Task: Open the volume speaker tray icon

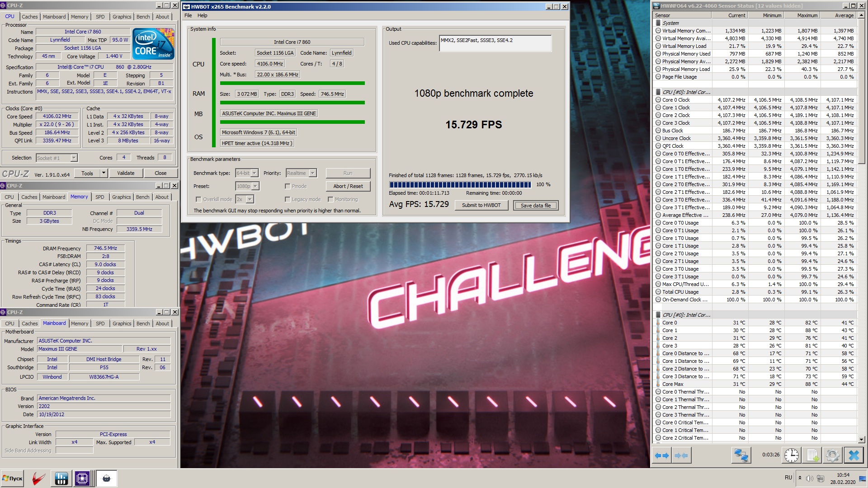Action: pos(809,478)
